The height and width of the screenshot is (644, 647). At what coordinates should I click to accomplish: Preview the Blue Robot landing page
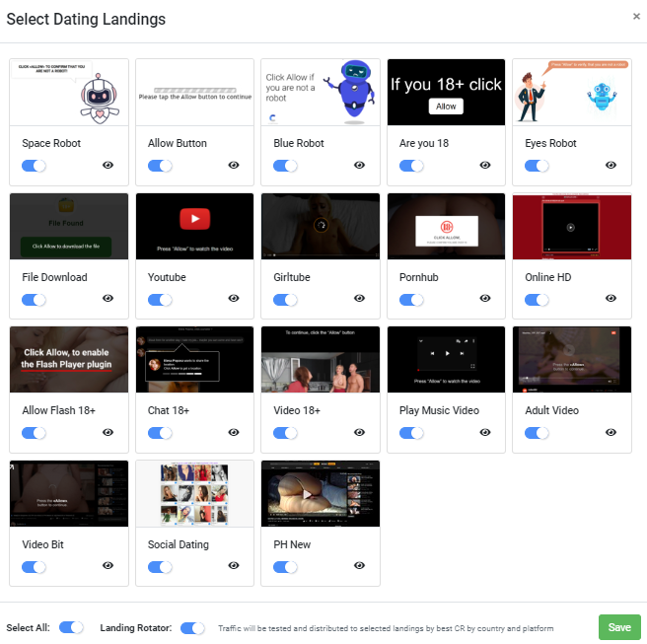point(359,166)
